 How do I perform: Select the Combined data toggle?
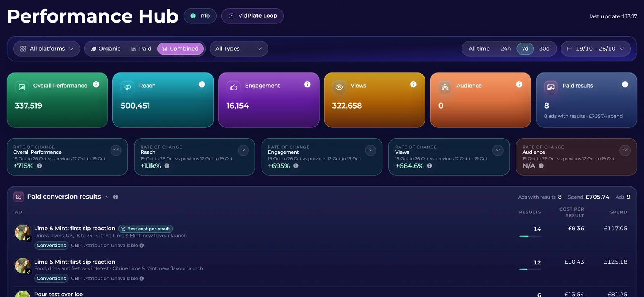click(x=180, y=49)
